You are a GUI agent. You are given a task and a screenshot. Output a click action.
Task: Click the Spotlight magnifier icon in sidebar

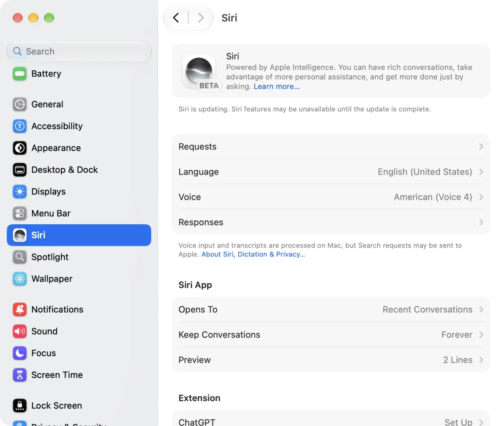tap(20, 257)
